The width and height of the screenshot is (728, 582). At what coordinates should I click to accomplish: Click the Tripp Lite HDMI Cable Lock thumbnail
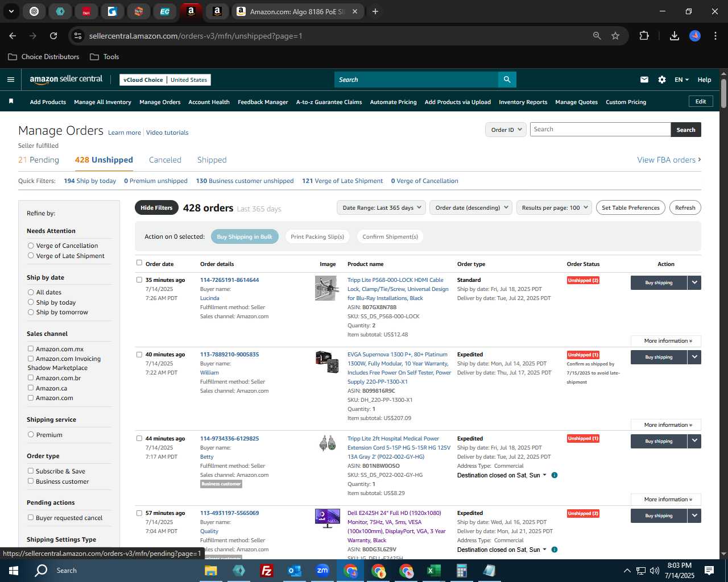coord(326,288)
